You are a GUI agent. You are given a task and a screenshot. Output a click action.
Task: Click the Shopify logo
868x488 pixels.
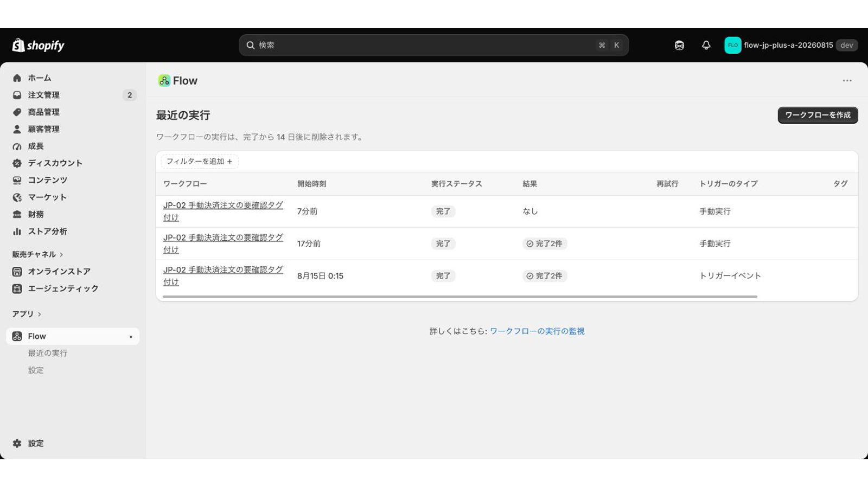tap(38, 46)
